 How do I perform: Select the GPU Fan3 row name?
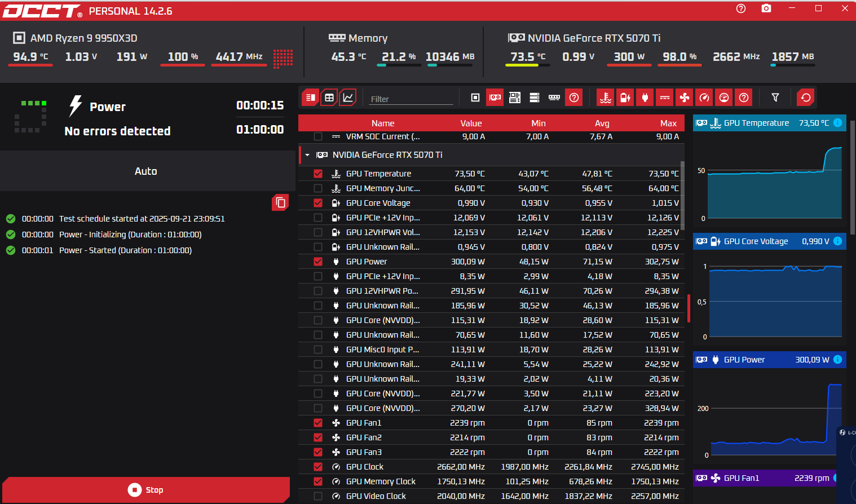pyautogui.click(x=364, y=452)
